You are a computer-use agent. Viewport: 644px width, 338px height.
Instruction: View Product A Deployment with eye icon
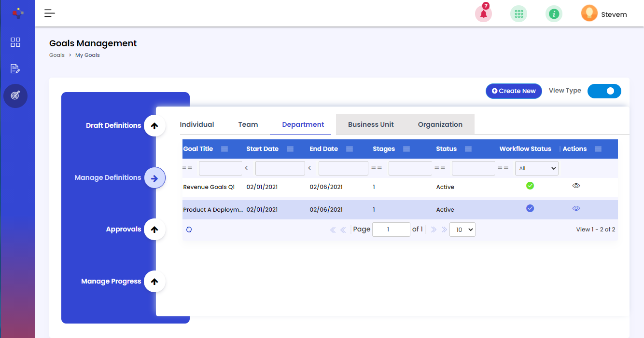coord(576,209)
